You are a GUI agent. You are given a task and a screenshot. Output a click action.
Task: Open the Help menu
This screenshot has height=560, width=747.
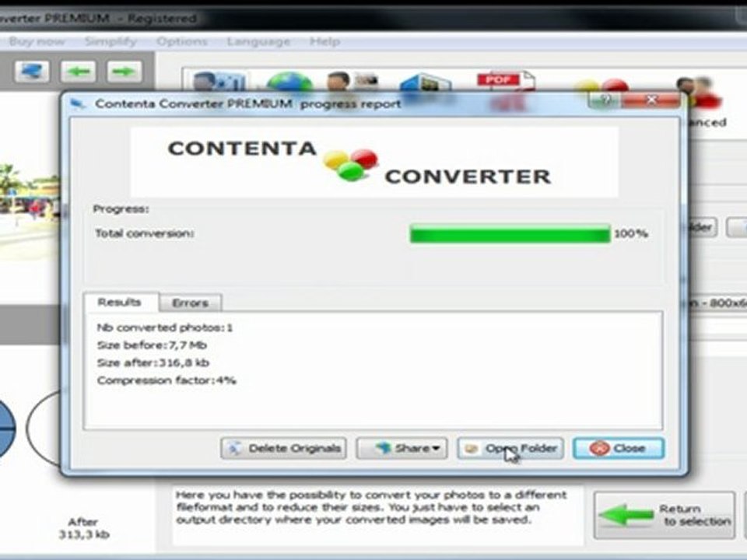[324, 41]
